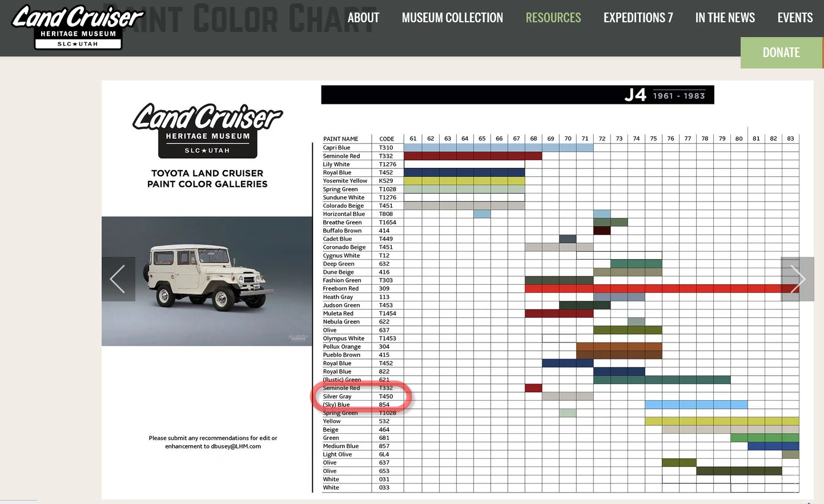
Task: Click the dbusey@LHM.com submission note
Action: point(213,442)
